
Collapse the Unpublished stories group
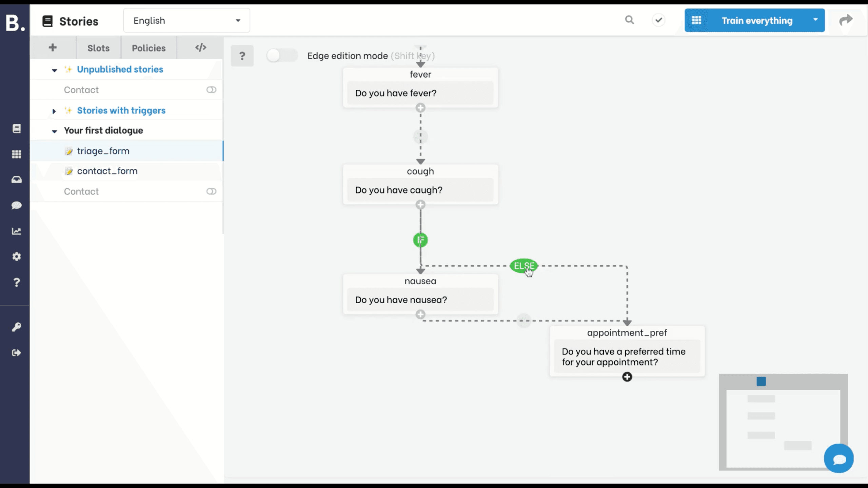pos(54,70)
